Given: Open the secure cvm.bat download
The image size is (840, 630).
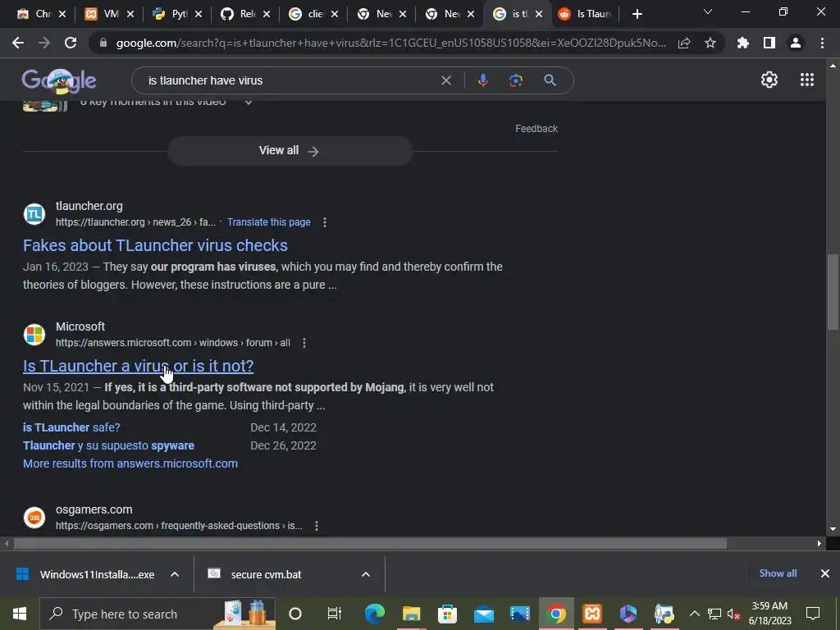Looking at the screenshot, I should coord(255,574).
